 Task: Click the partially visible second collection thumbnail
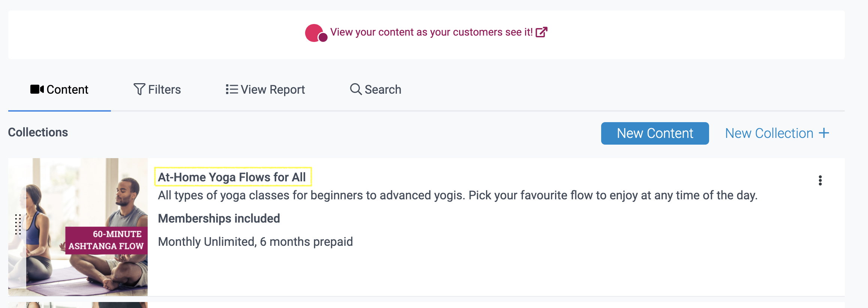point(78,305)
